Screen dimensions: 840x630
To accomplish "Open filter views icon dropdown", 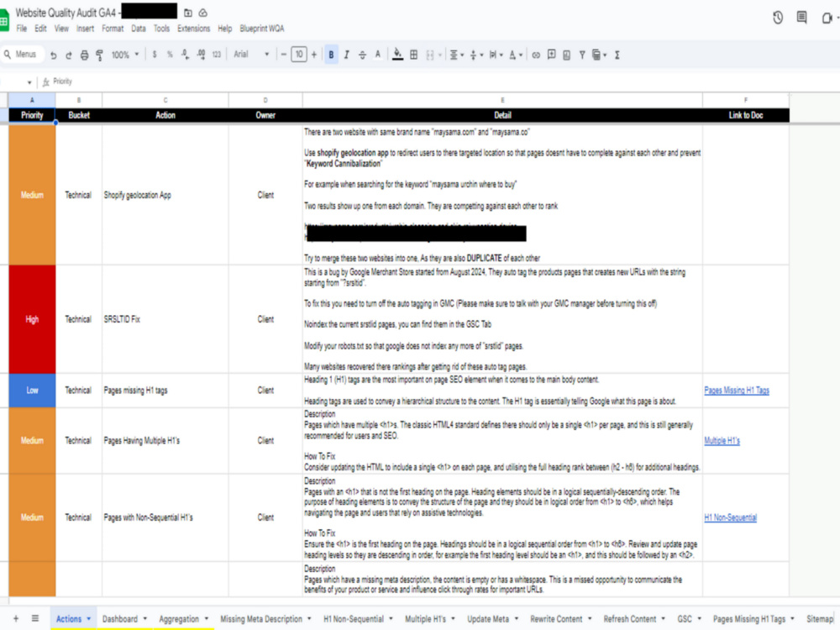I will point(599,55).
